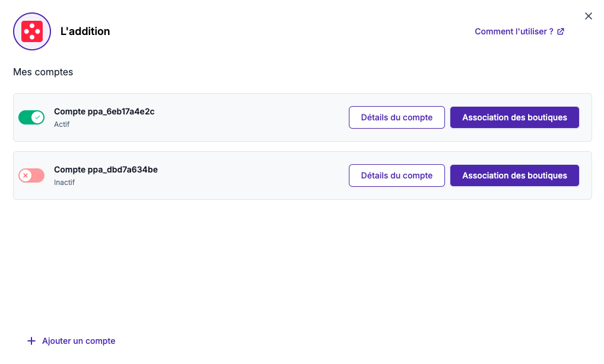Click the external link icon beside Comment l'utiliser

561,31
